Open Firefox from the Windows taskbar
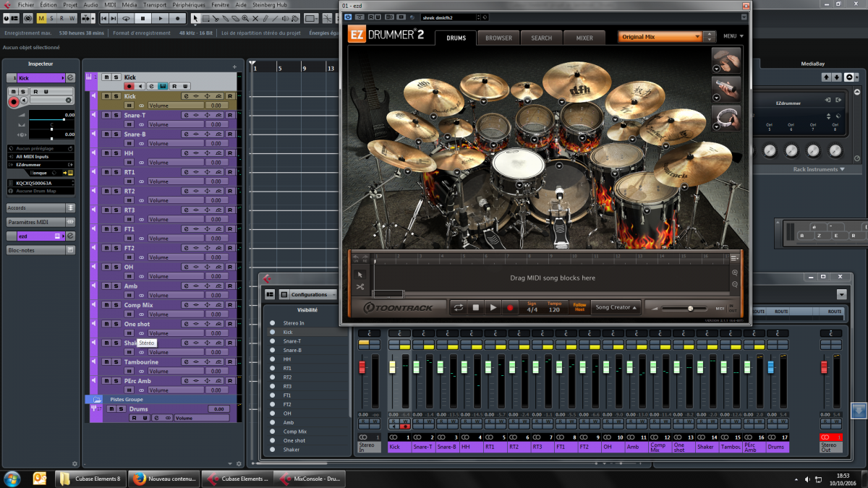 [163, 479]
